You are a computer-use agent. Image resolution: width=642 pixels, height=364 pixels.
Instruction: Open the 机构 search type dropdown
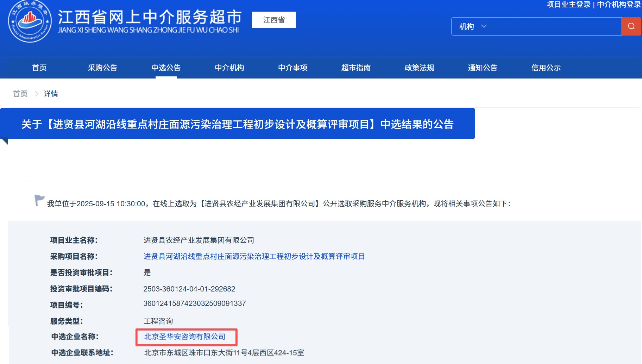pos(472,26)
